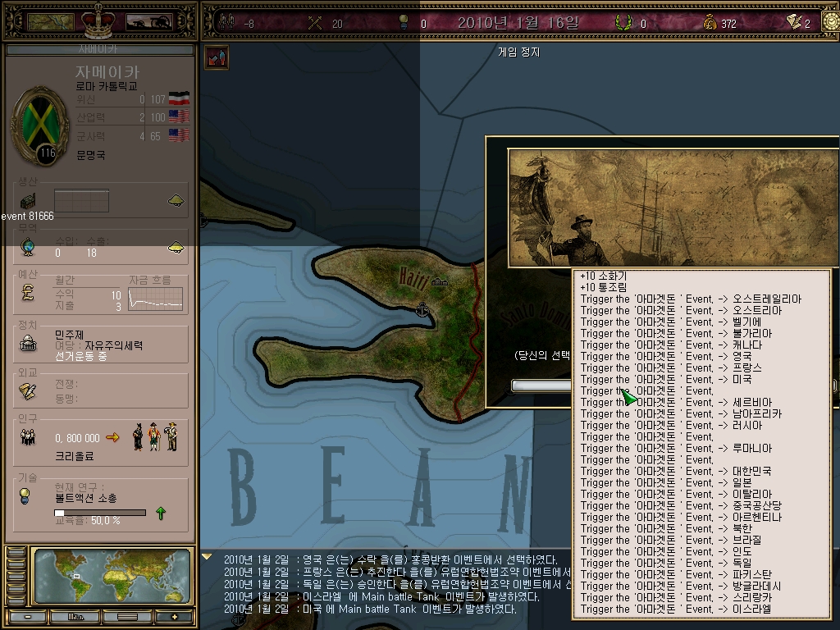Click the money bag treasury icon

click(710, 22)
